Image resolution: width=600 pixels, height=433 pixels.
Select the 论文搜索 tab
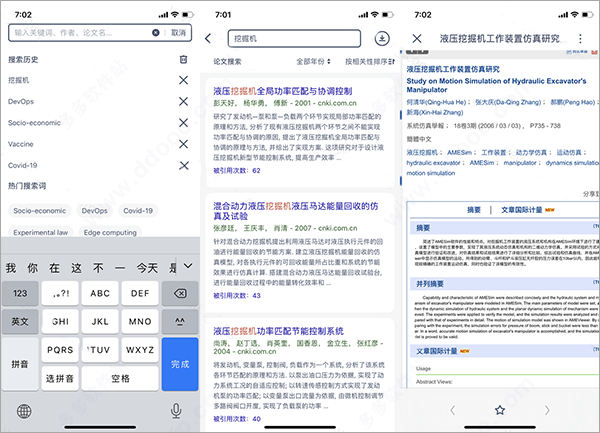point(227,61)
